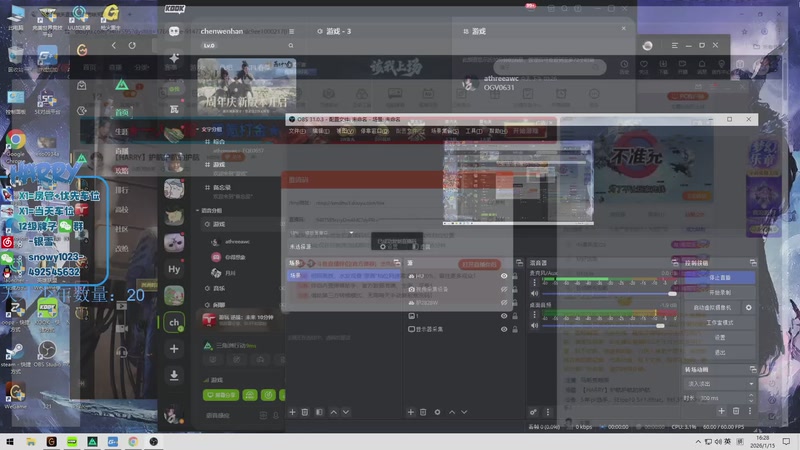Image resolution: width=800 pixels, height=450 pixels.
Task: Toggle lock on 视频采集设备 source
Action: tap(515, 289)
